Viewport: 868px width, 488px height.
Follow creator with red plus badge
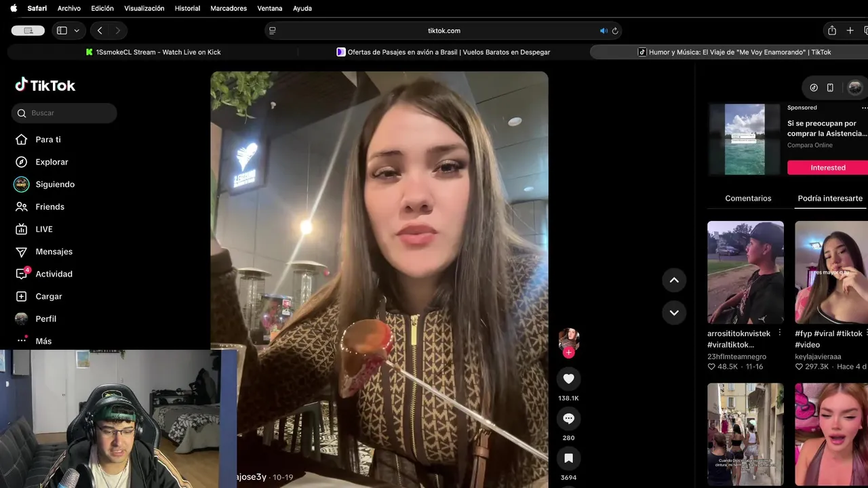(x=569, y=352)
